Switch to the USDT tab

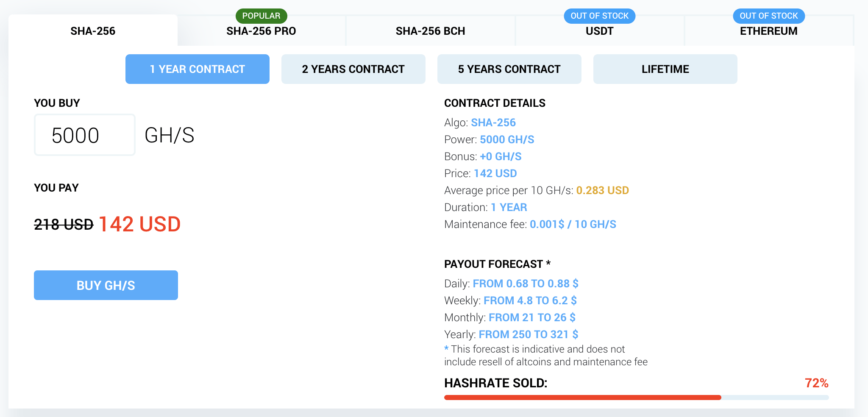coord(599,31)
